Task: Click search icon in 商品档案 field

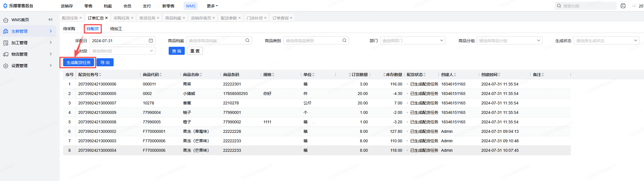Action: [247, 41]
